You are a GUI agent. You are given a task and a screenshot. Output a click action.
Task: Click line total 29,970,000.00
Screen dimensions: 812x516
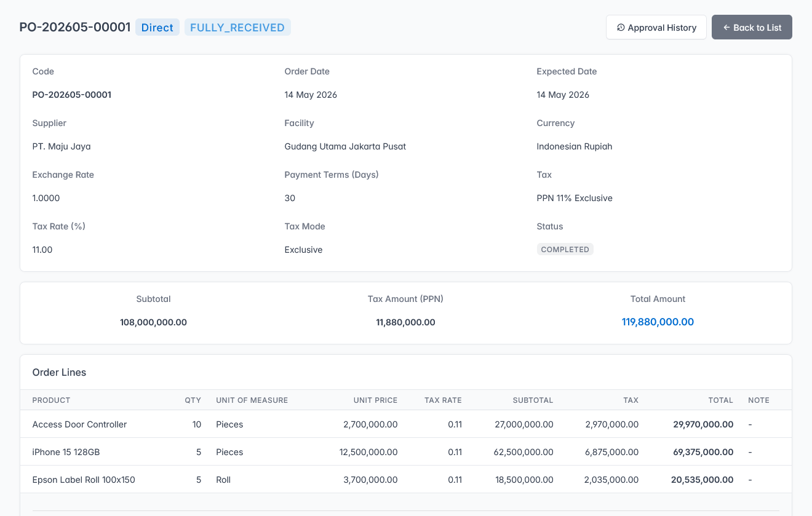coord(703,424)
